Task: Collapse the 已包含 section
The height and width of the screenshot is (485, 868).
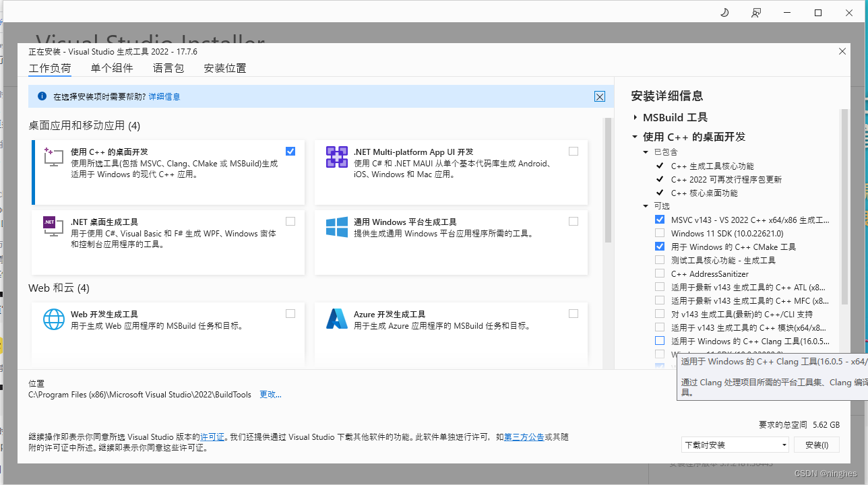Action: pos(645,152)
